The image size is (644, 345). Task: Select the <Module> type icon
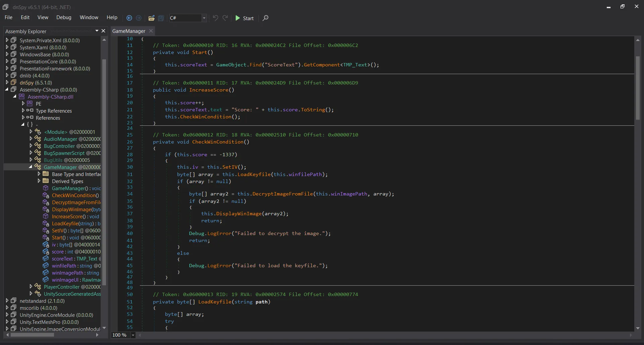[38, 131]
